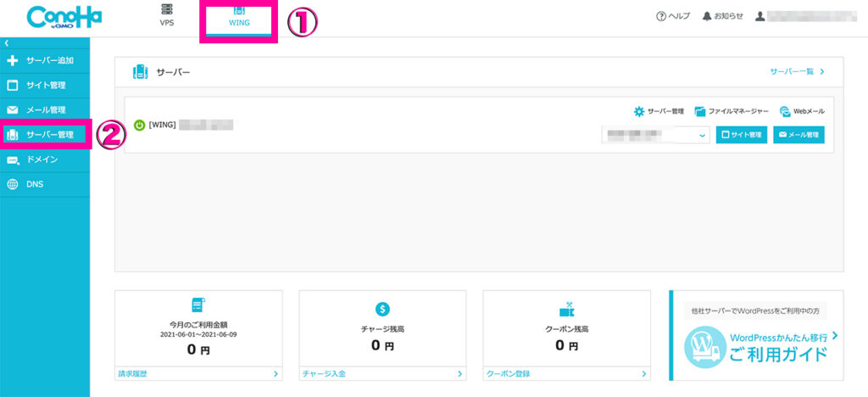Click the WordPressかんたん移行 ご利用ガイド banner
The width and height of the screenshot is (868, 397).
point(756,335)
